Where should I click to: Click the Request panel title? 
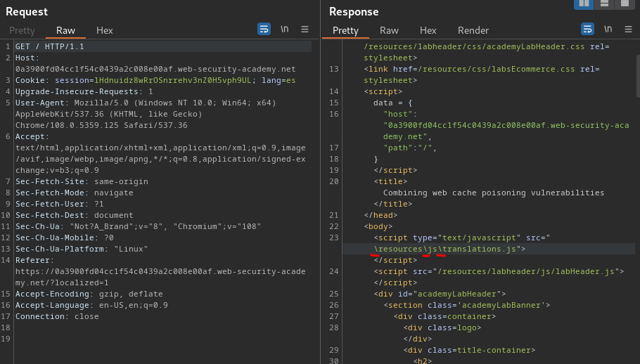click(x=27, y=12)
